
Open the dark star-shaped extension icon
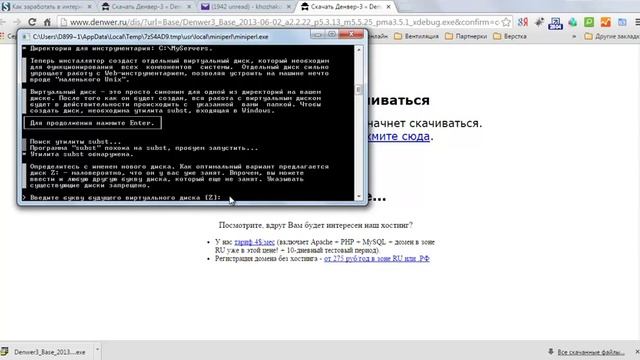click(539, 22)
